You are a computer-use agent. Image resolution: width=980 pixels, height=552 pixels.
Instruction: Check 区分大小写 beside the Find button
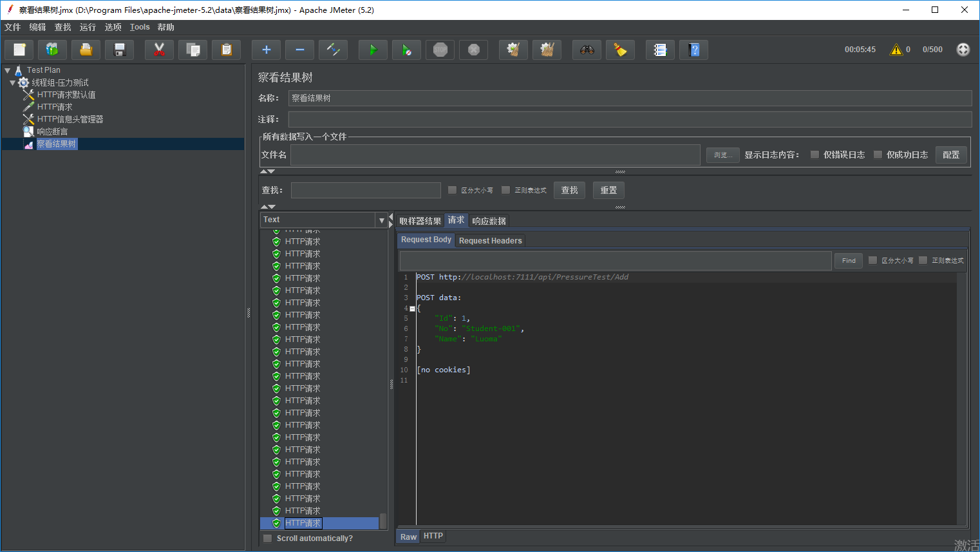tap(873, 260)
